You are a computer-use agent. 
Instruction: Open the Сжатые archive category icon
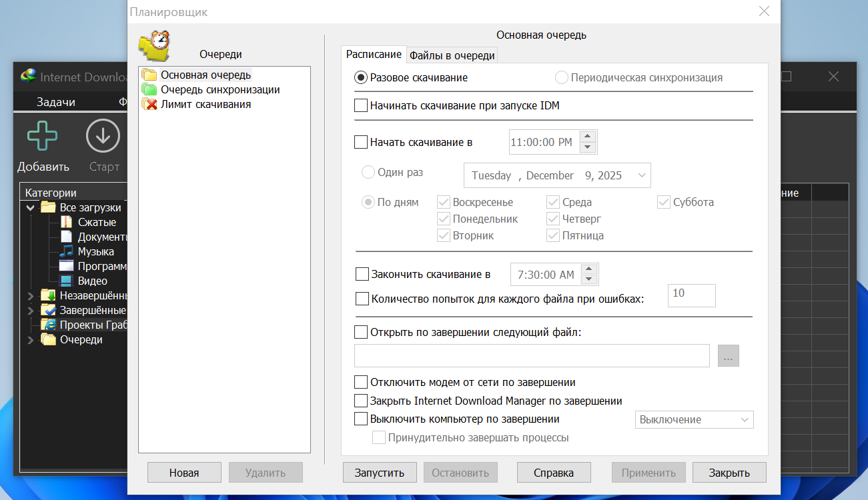66,223
